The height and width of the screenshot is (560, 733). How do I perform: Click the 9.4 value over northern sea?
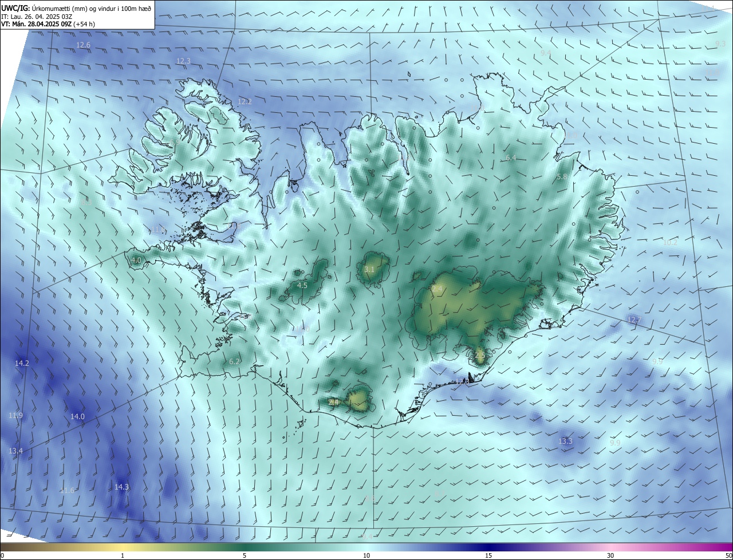(546, 53)
